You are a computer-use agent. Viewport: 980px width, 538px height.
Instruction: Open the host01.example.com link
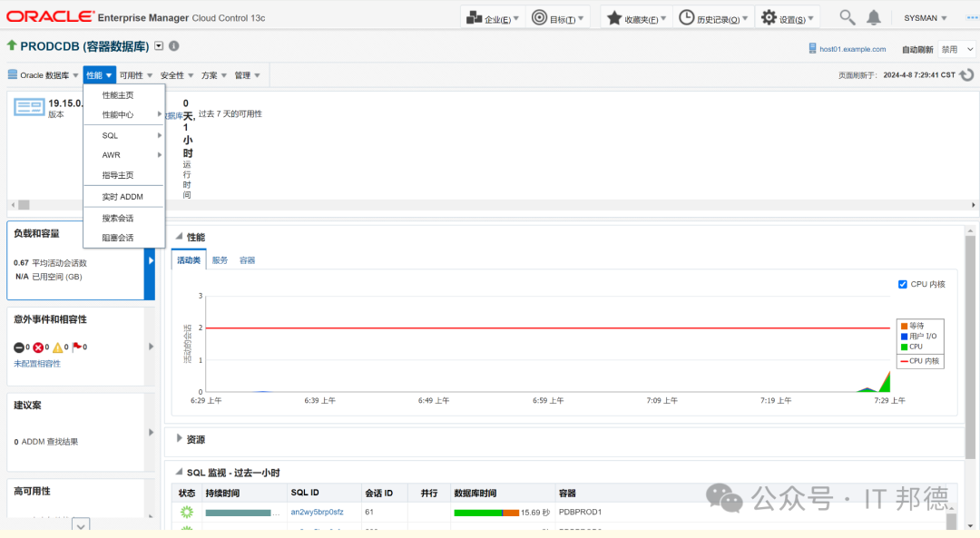pyautogui.click(x=852, y=49)
